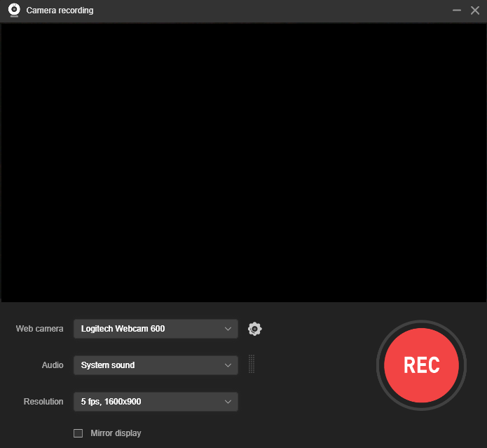Open webcam settings gear icon
This screenshot has width=487, height=448.
[x=254, y=329]
